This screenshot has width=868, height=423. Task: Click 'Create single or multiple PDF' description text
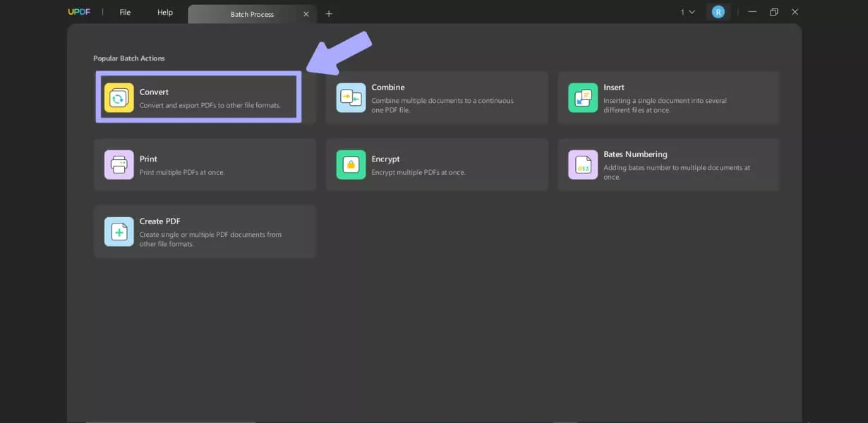coord(210,239)
